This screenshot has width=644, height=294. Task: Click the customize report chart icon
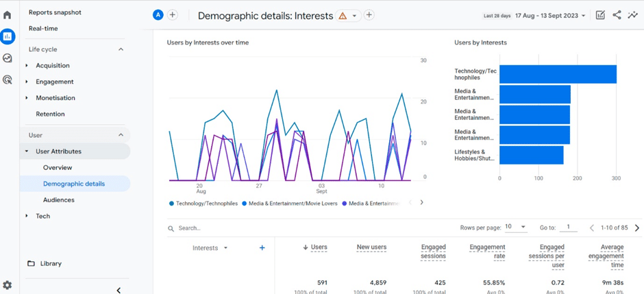(x=600, y=15)
